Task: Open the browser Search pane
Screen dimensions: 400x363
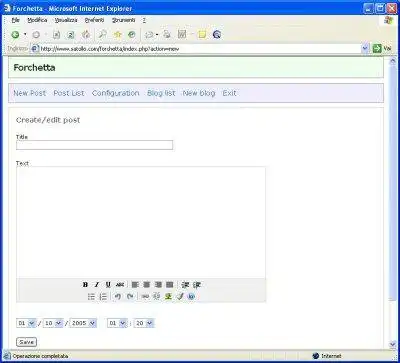Action: [103, 34]
